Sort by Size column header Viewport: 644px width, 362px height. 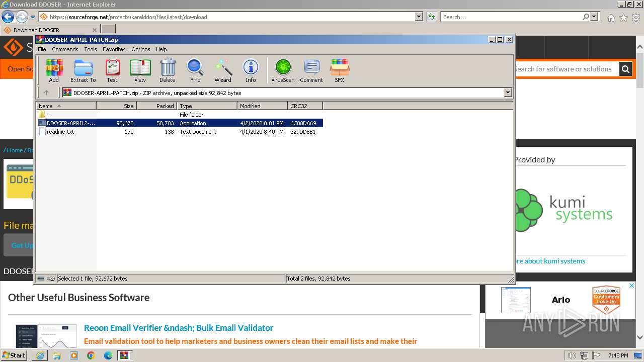[x=116, y=106]
